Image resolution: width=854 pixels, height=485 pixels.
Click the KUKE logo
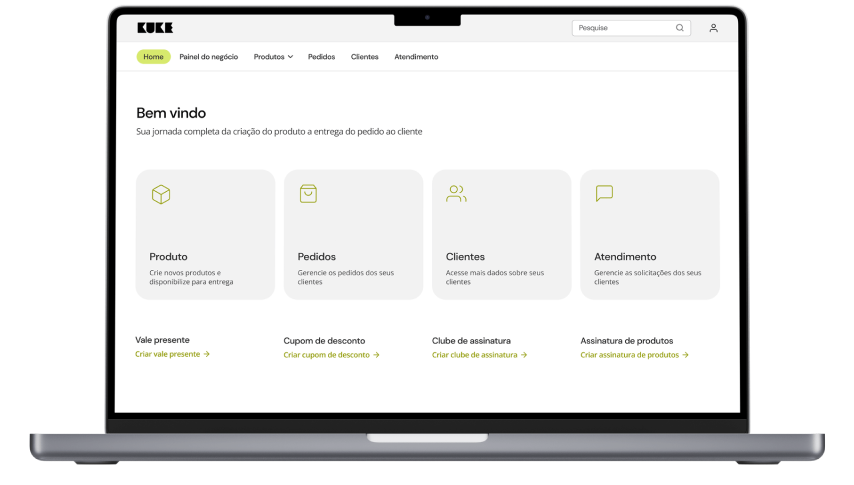(155, 28)
